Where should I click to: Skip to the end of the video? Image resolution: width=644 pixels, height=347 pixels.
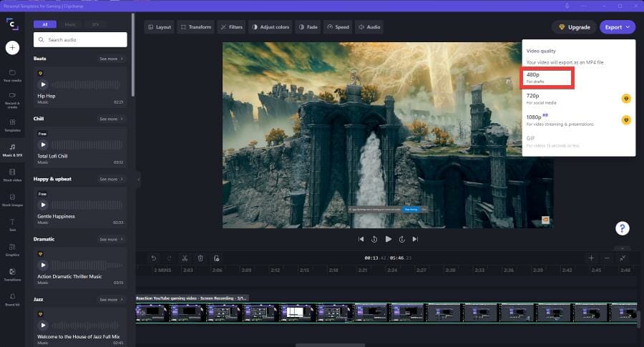pos(415,239)
